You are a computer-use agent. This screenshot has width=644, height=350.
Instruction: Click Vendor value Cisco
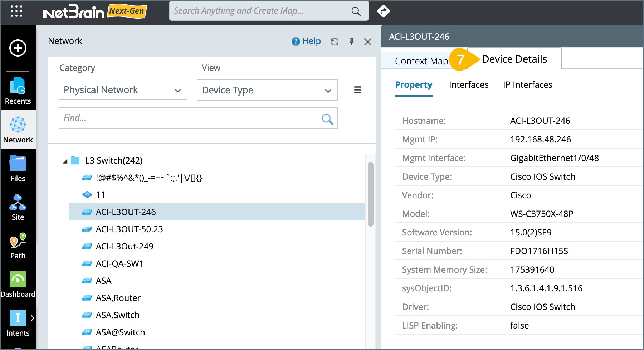coord(520,195)
